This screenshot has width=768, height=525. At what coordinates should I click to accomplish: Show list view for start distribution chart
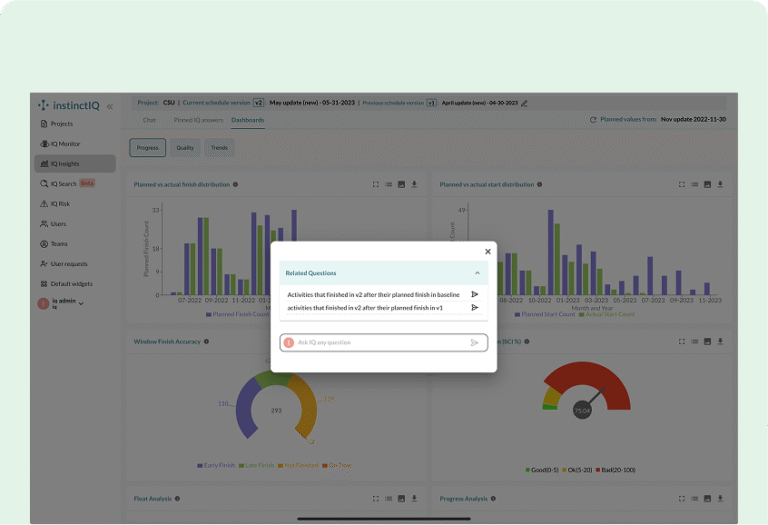click(x=695, y=185)
